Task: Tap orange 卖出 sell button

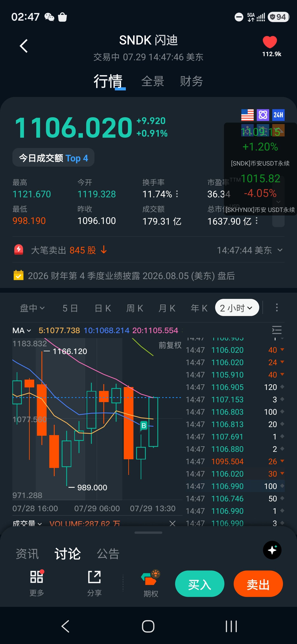Action: tap(258, 584)
